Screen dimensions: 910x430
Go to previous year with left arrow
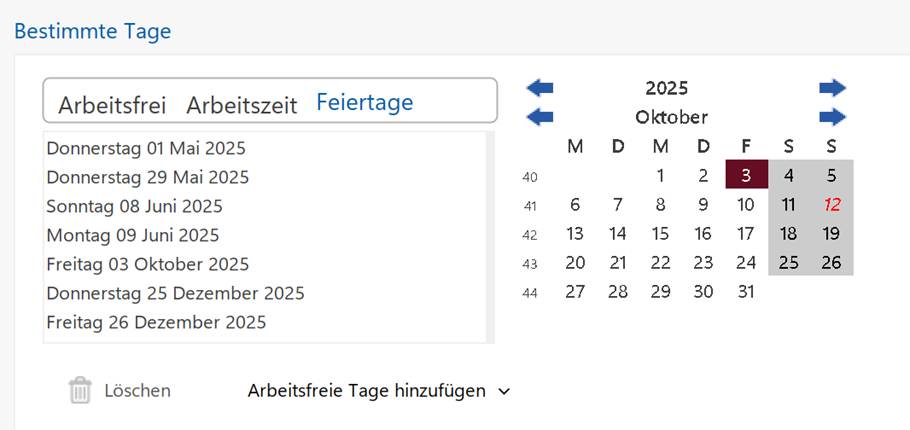point(539,88)
